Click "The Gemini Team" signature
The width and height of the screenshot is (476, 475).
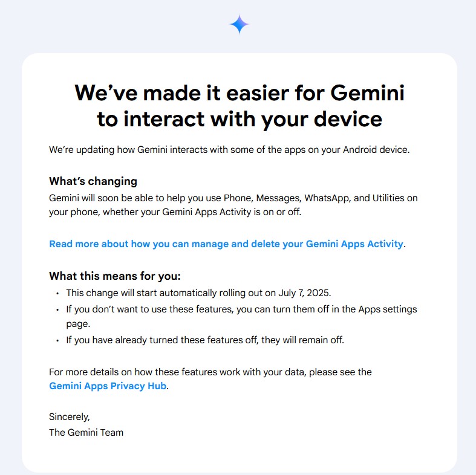[x=86, y=433]
